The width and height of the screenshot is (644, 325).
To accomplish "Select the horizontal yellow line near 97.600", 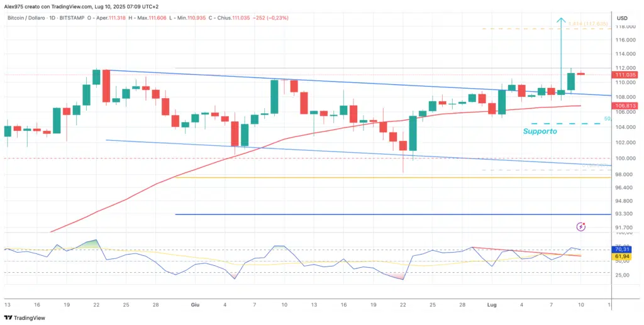I will click(377, 177).
